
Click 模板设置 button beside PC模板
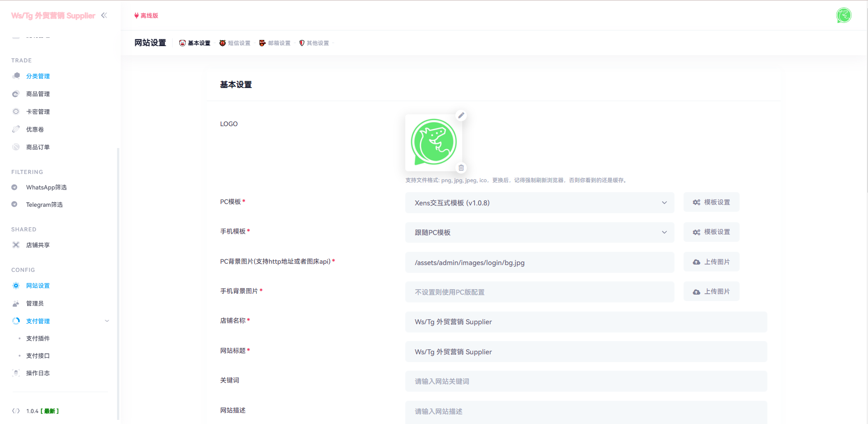711,202
